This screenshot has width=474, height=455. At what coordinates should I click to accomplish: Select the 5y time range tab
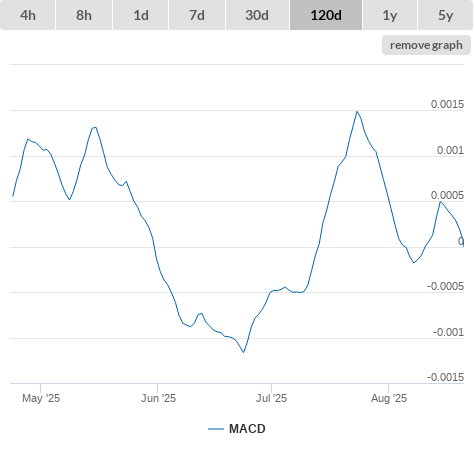446,15
